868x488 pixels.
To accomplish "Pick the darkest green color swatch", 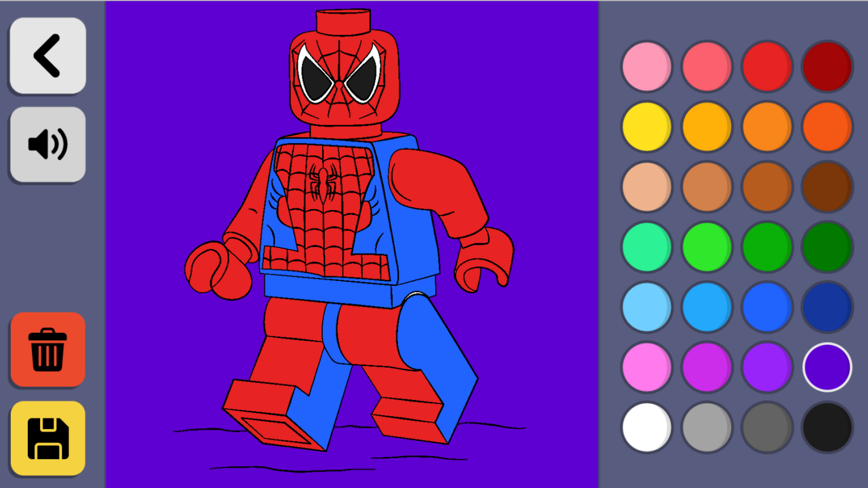I will coord(827,247).
